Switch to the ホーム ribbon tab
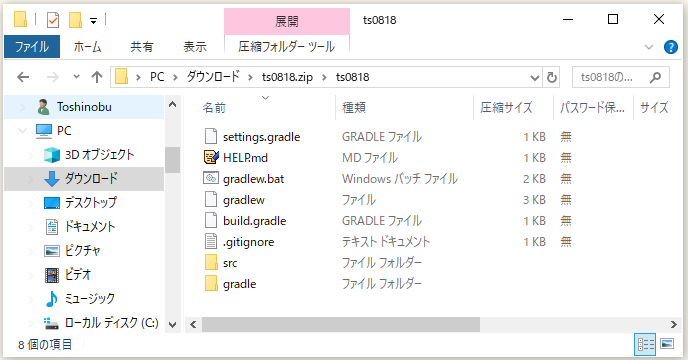Screen dimensions: 688x360 [x=87, y=47]
